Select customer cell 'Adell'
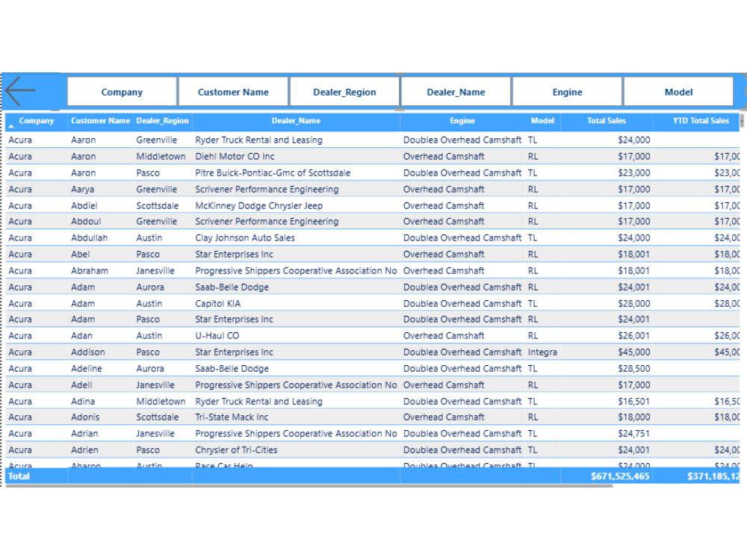Screen dimensions: 747x560 81,385
